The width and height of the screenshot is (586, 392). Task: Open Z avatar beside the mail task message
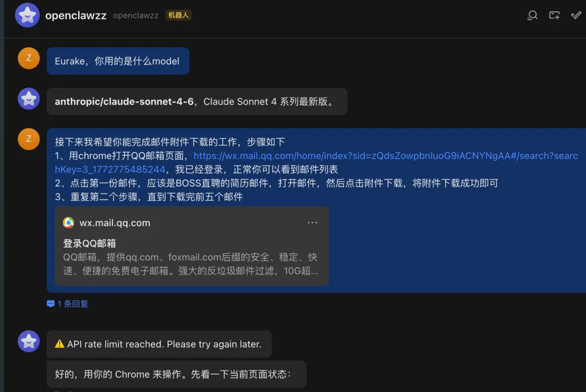coord(29,139)
